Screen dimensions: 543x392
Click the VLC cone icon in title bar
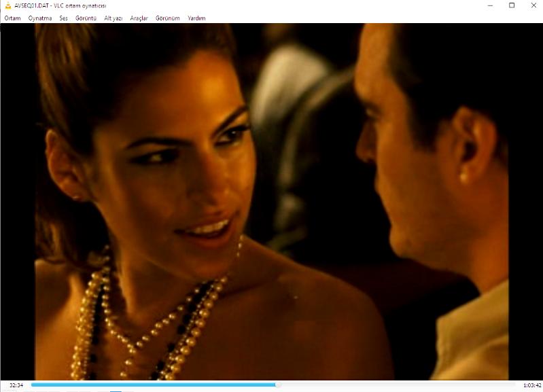click(x=7, y=5)
